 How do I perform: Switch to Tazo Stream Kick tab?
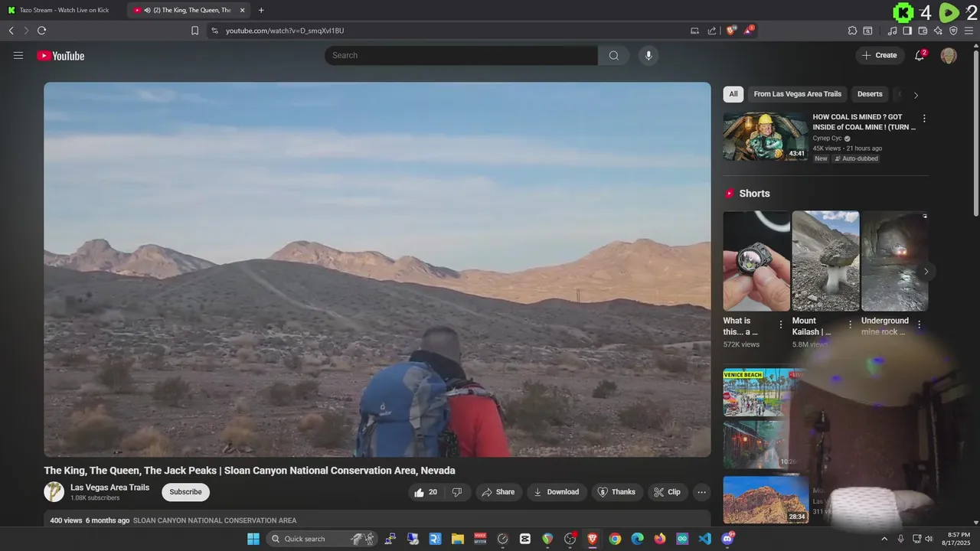click(x=64, y=10)
